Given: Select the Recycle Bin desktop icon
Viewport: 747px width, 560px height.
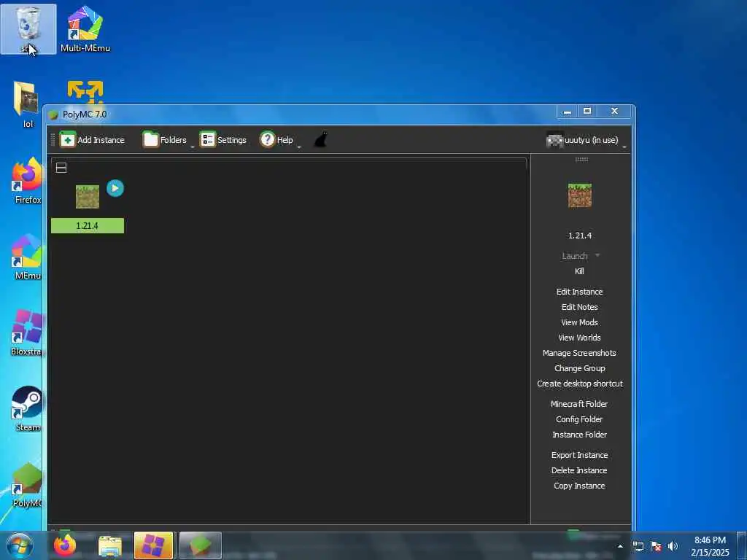Looking at the screenshot, I should (28, 29).
